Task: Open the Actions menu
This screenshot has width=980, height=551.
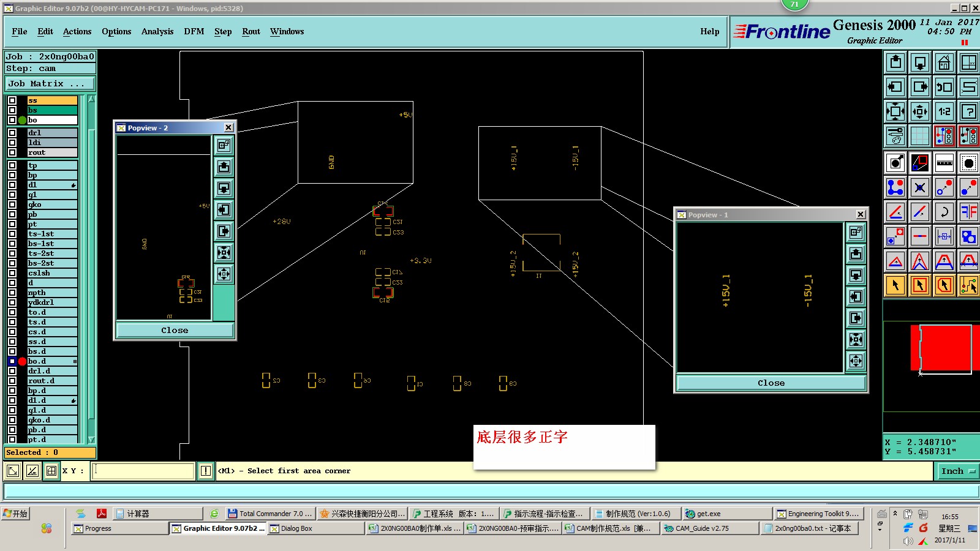Action: 77,32
